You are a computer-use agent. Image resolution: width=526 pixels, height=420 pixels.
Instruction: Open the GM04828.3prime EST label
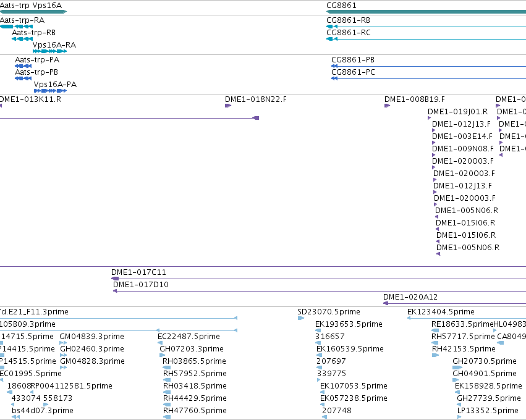point(92,361)
